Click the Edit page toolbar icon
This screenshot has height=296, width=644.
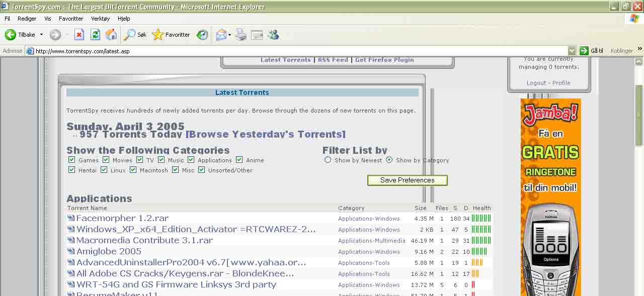click(x=257, y=35)
